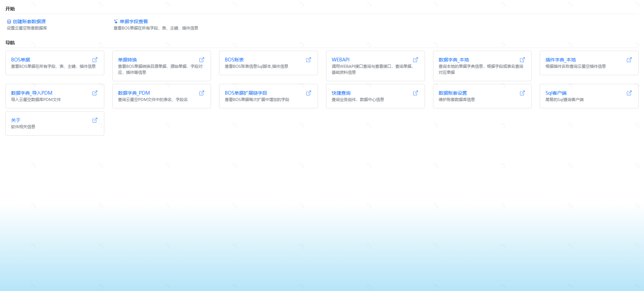This screenshot has width=644, height=291.
Task: Click the external-link icon on 快捷查询 card
Action: tap(416, 93)
